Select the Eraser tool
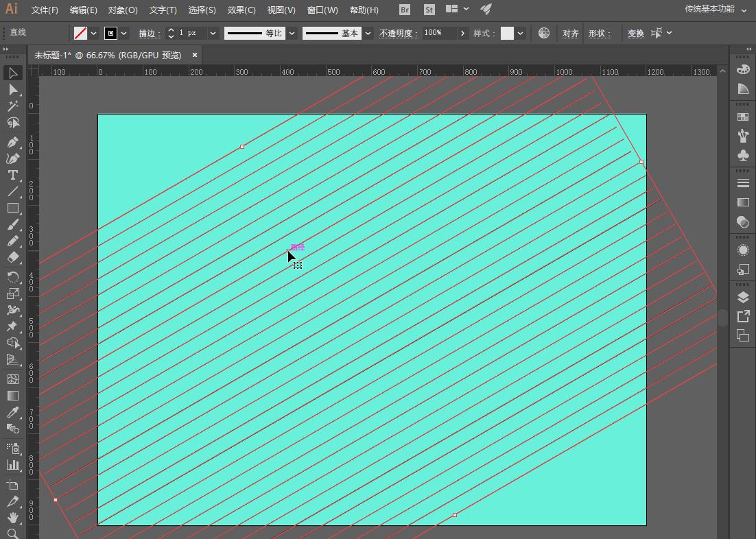This screenshot has width=756, height=539. [12, 258]
